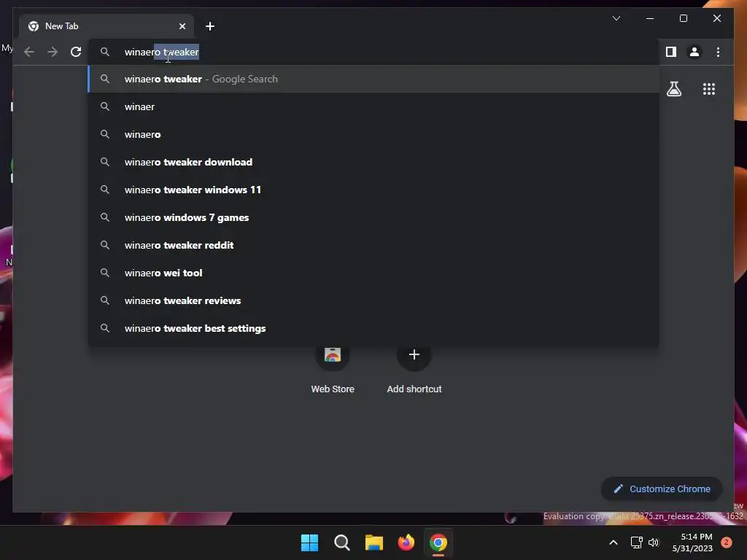The image size is (747, 560).
Task: Select the New Tab tab
Action: pyautogui.click(x=107, y=26)
